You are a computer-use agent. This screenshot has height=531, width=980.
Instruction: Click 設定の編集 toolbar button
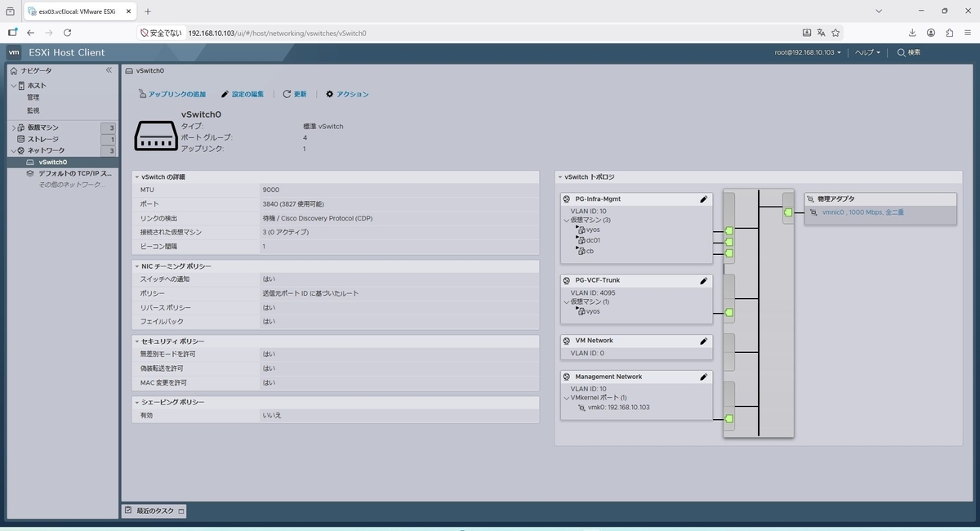[x=243, y=94]
